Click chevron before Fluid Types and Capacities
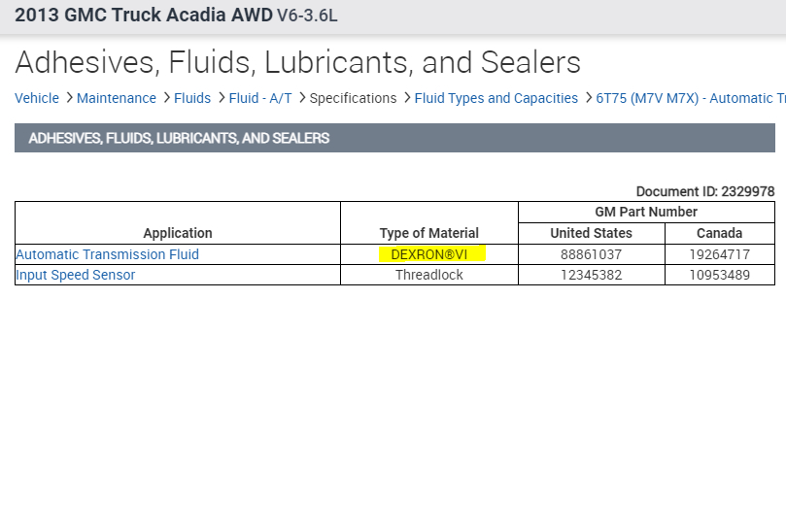Image resolution: width=786 pixels, height=532 pixels. tap(406, 98)
